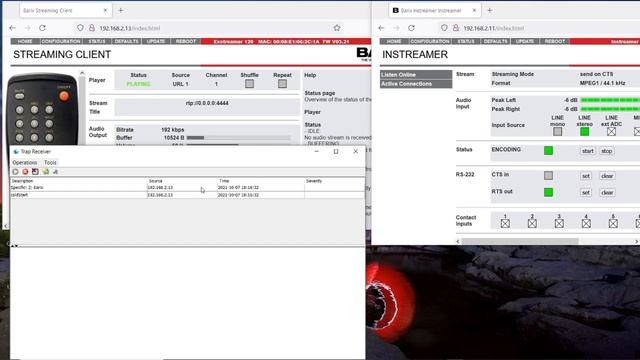
Task: Open STATUS in Streaming Client nav bar
Action: tap(97, 41)
